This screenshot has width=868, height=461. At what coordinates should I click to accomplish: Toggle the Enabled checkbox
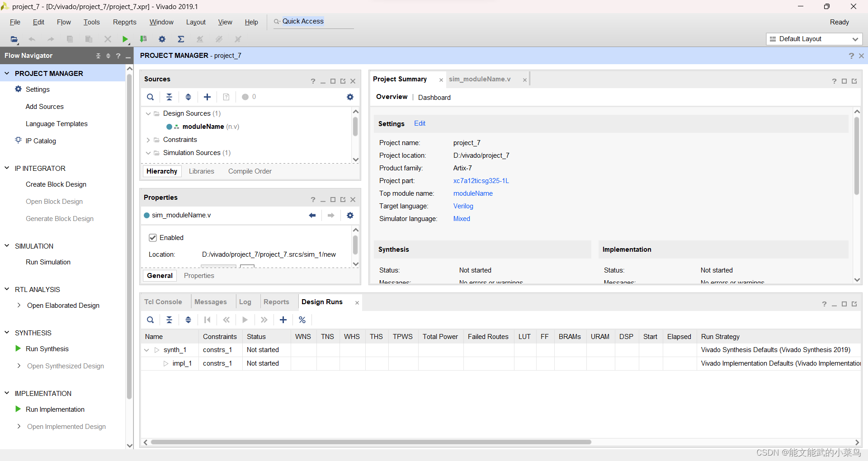coord(153,238)
